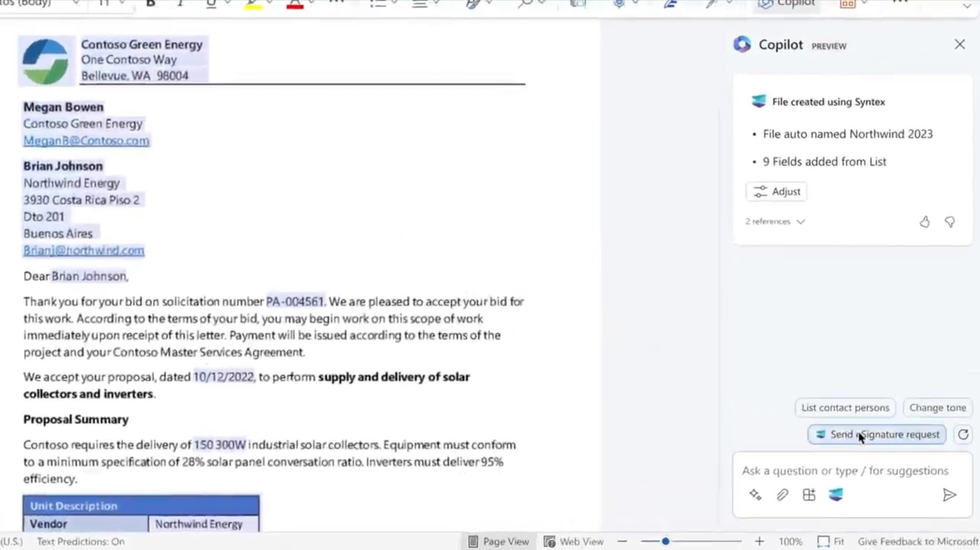Click the 9 Fields added from List text

(824, 161)
